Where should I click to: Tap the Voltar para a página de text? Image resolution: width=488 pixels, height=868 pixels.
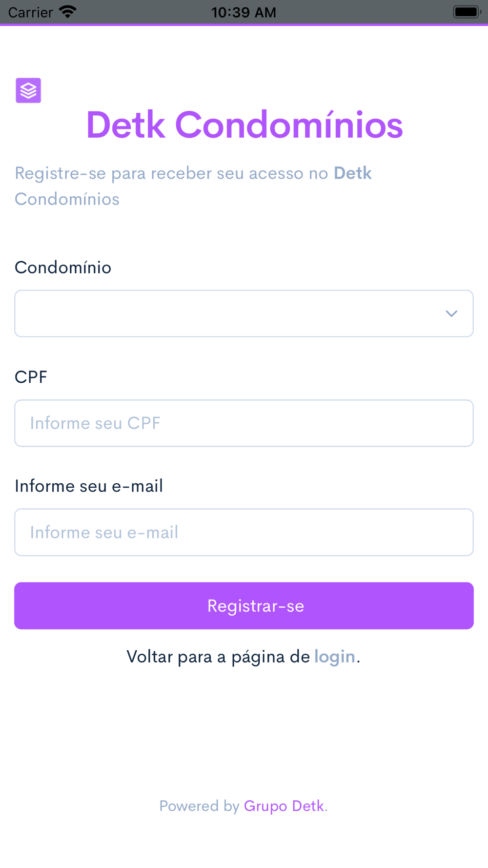[218, 657]
